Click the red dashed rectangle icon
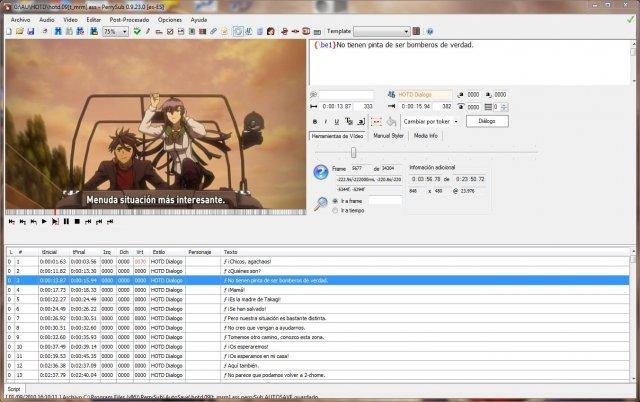The height and width of the screenshot is (402, 640). click(376, 122)
